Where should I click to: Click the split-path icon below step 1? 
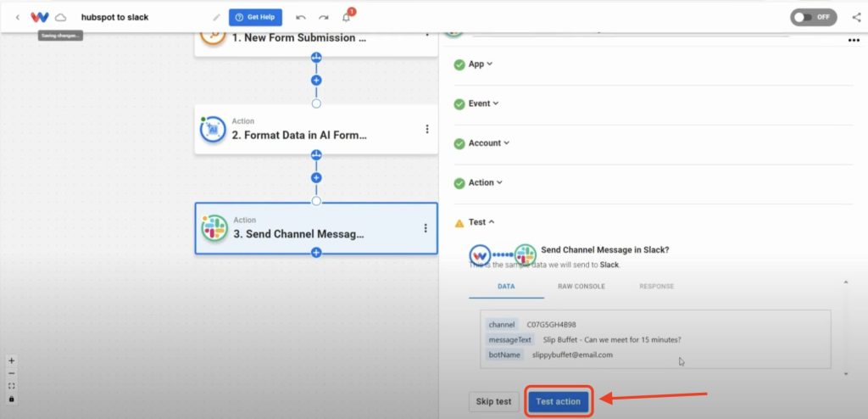(x=316, y=57)
